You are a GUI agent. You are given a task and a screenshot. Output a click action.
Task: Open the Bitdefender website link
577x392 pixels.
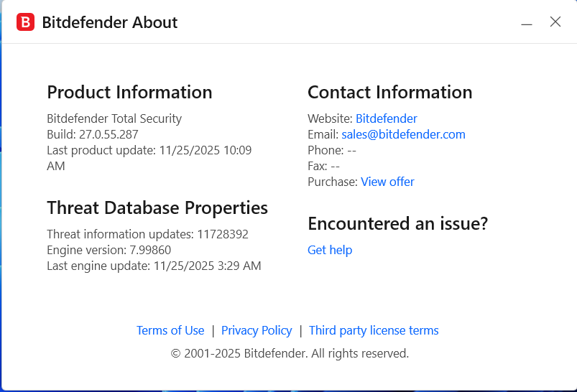(386, 118)
